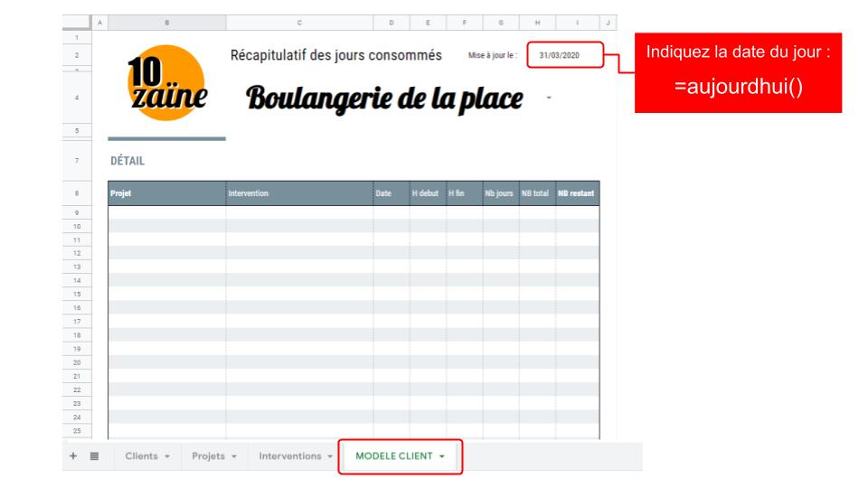
Task: Select row 9 header
Action: coord(77,213)
